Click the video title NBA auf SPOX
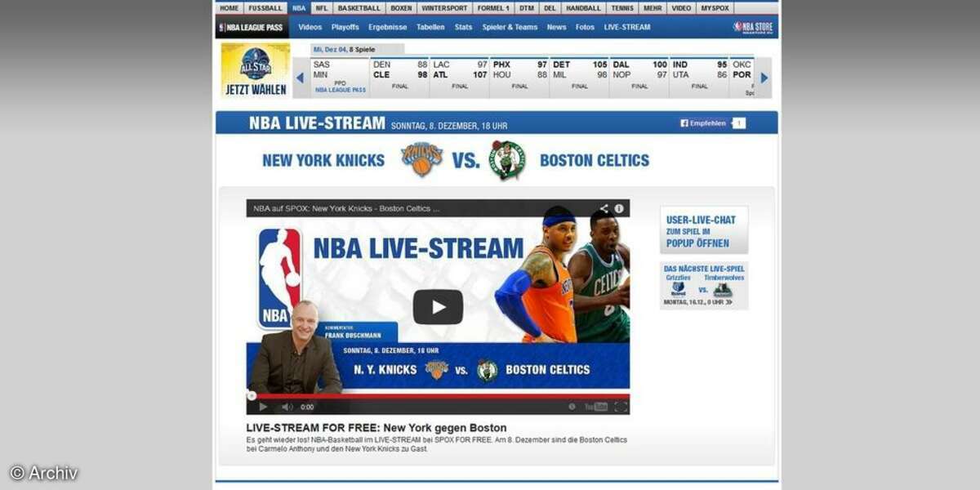 (x=346, y=208)
